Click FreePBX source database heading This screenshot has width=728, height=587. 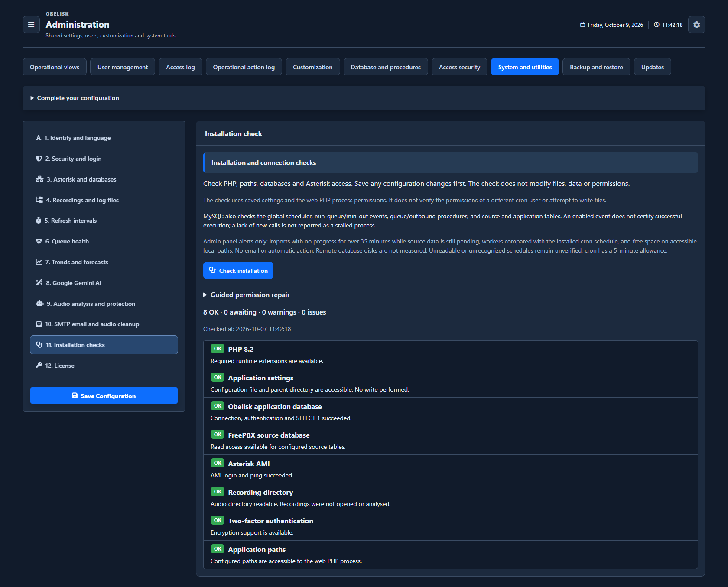tap(269, 435)
